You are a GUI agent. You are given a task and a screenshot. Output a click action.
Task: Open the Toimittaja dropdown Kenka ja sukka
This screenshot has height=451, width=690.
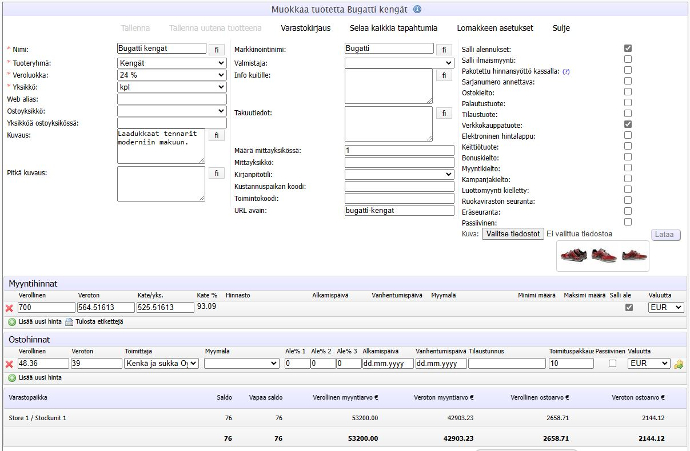point(161,363)
